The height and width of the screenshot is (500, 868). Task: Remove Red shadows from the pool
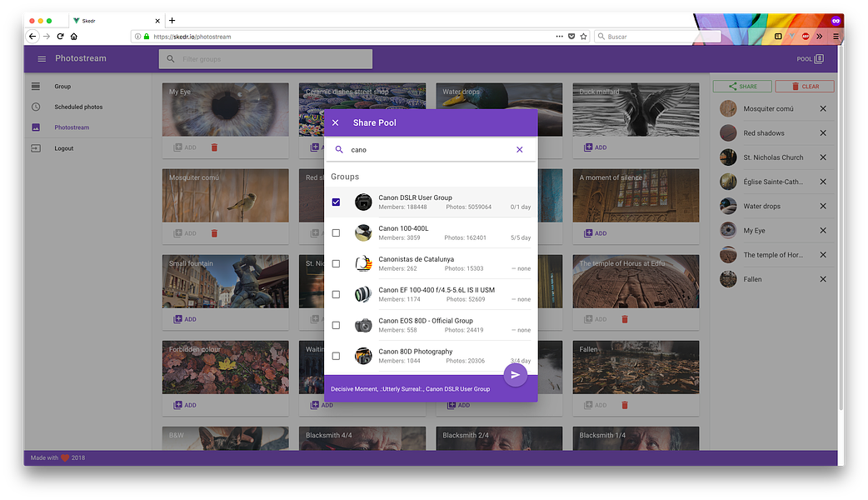pyautogui.click(x=823, y=132)
